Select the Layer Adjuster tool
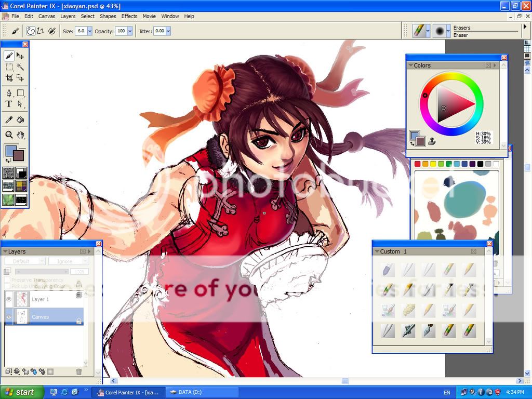This screenshot has width=532, height=399. point(20,55)
